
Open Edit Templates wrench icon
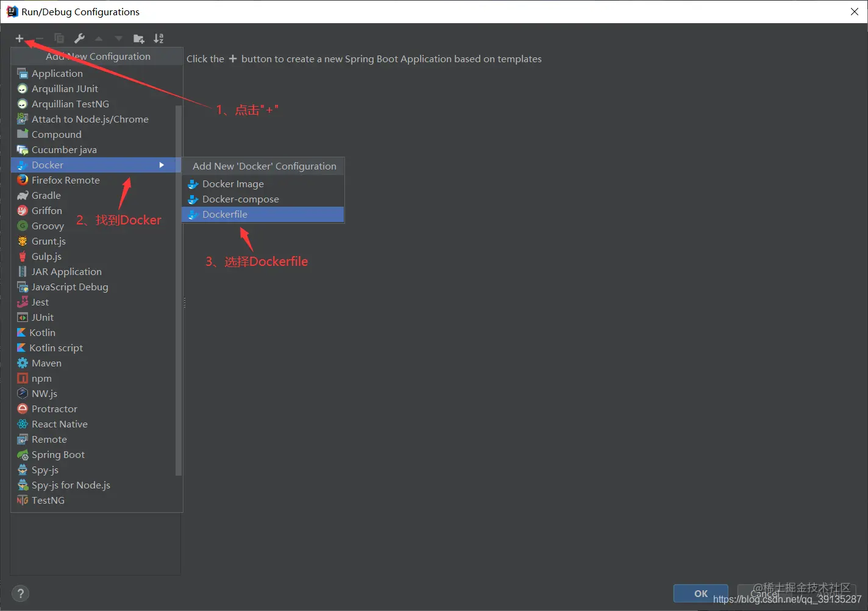79,38
